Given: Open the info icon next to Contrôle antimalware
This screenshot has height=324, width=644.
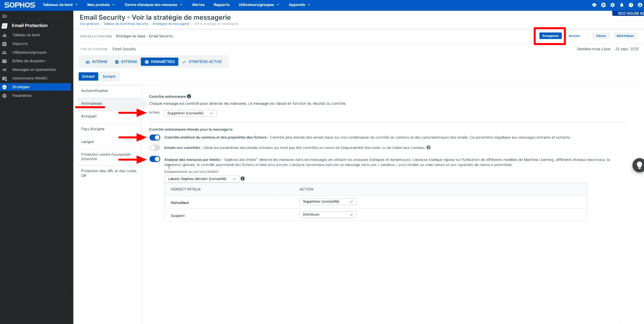Looking at the screenshot, I should [x=189, y=96].
